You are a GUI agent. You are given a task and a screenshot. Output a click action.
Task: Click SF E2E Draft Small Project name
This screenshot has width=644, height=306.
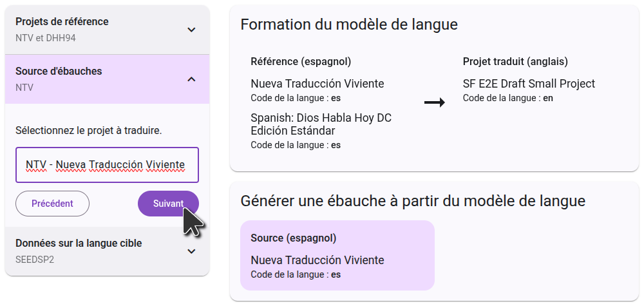coord(529,84)
